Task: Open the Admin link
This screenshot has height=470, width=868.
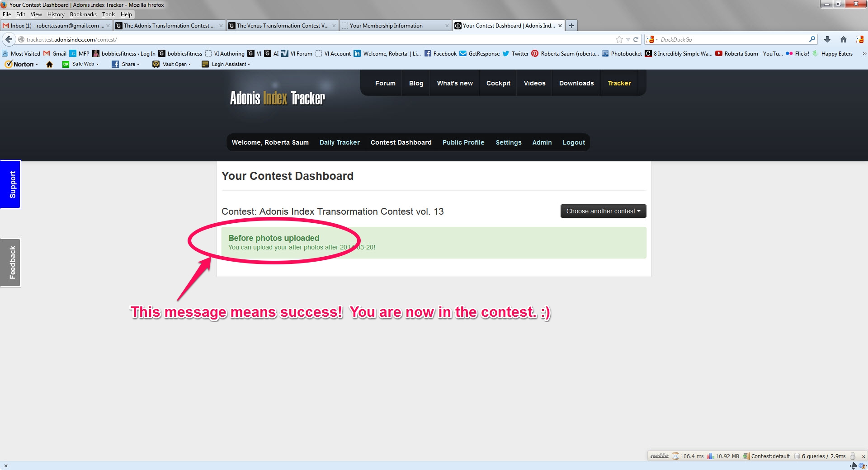Action: (x=542, y=142)
